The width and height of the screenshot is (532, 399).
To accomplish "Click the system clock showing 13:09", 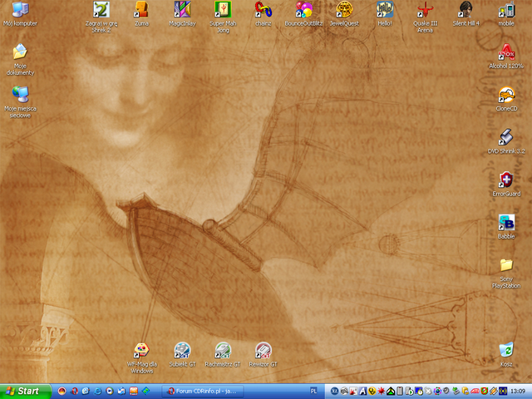I will tap(518, 392).
